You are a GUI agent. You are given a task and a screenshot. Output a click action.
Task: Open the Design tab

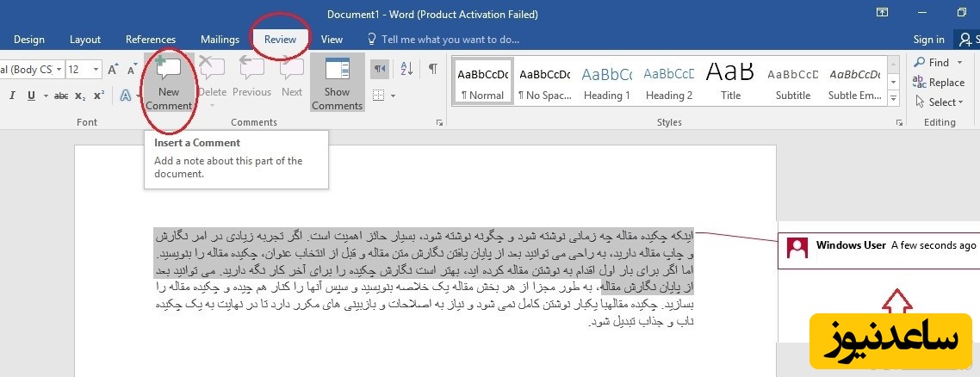click(28, 40)
